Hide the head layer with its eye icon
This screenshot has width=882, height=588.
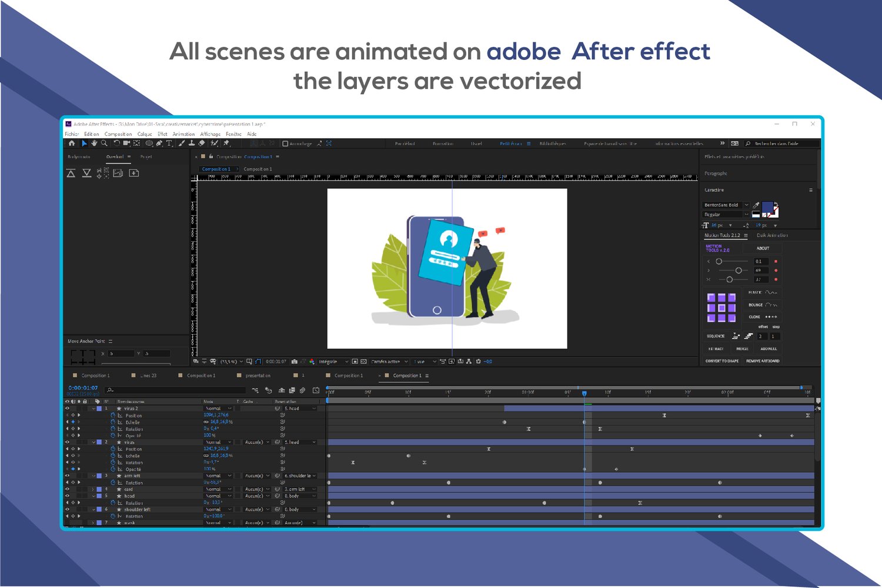coord(67,496)
